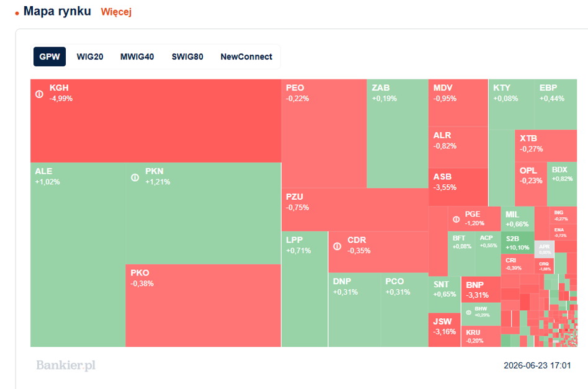Image resolution: width=588 pixels, height=389 pixels.
Task: Switch to the MWIG40 tab
Action: point(137,56)
